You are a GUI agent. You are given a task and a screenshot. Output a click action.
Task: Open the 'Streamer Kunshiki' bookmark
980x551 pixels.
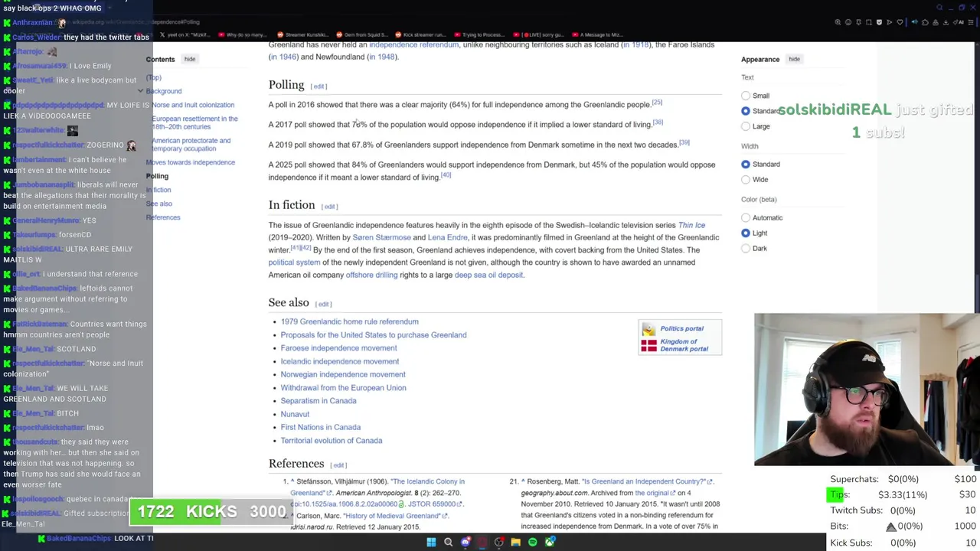click(302, 34)
